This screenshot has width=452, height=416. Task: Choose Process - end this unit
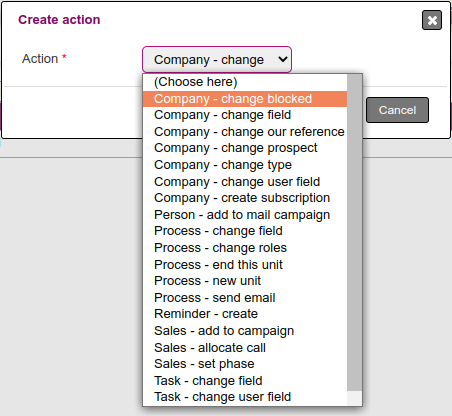(x=245, y=265)
